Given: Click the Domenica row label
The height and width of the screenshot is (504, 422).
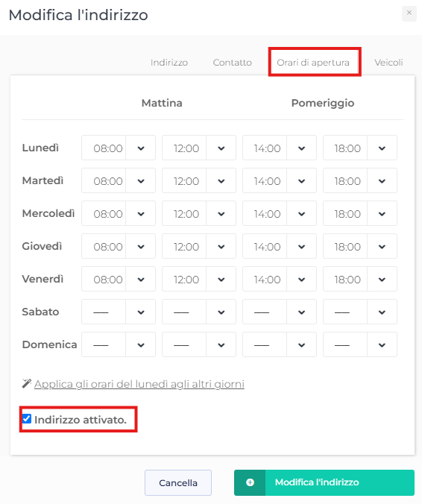Looking at the screenshot, I should coord(49,344).
